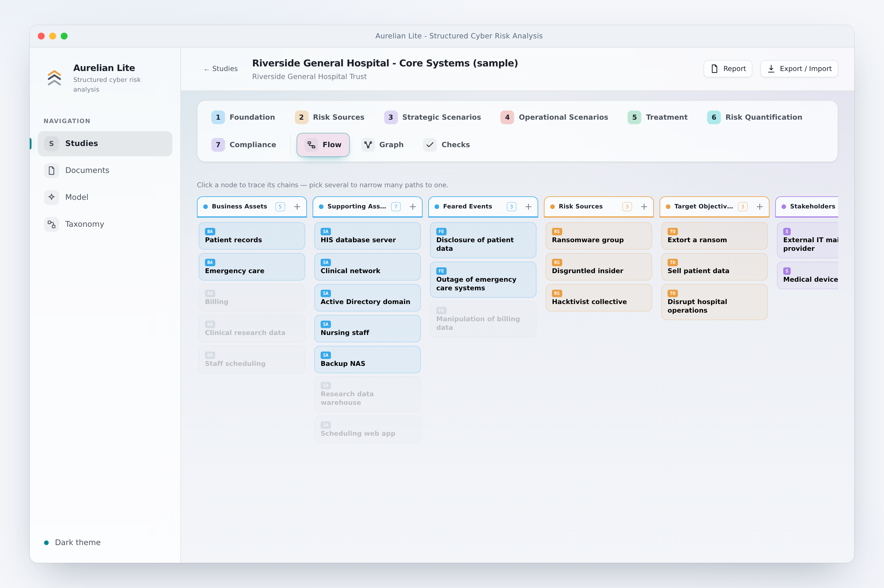
Task: Select the Backup NAS node
Action: click(367, 360)
